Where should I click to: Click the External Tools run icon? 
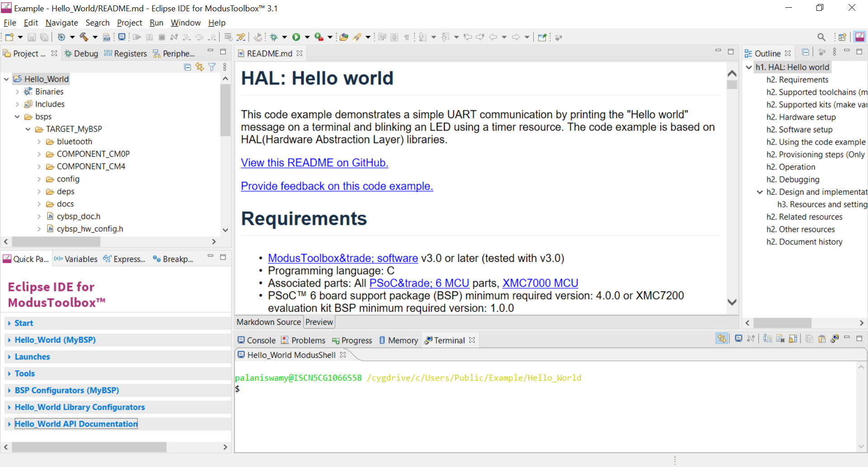pos(319,37)
